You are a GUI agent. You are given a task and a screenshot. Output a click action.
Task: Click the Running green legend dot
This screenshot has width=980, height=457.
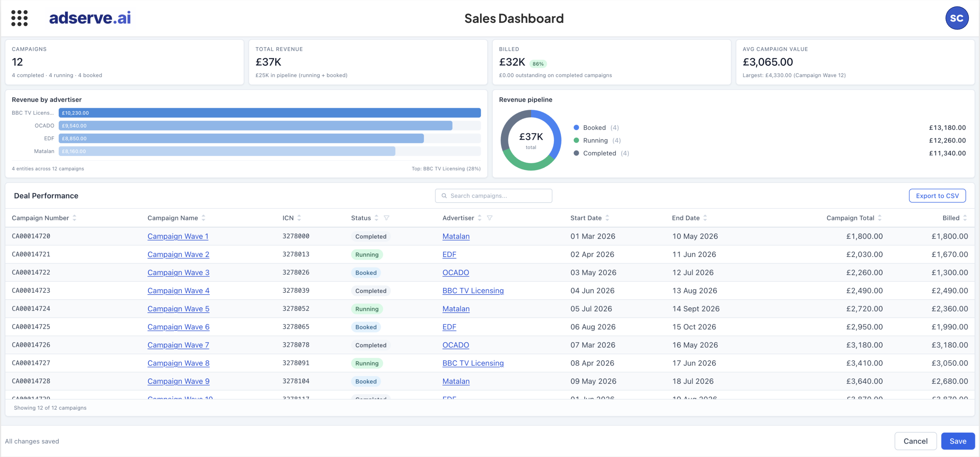[x=576, y=140]
